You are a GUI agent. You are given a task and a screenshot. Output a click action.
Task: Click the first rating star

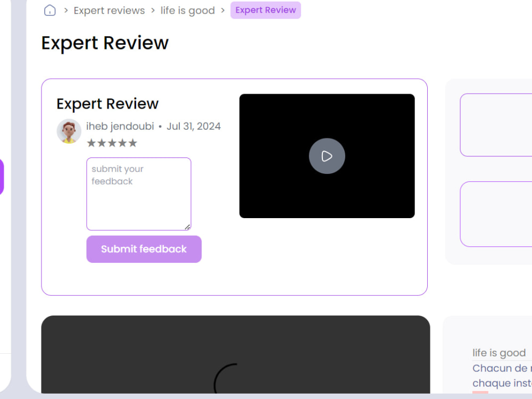92,143
